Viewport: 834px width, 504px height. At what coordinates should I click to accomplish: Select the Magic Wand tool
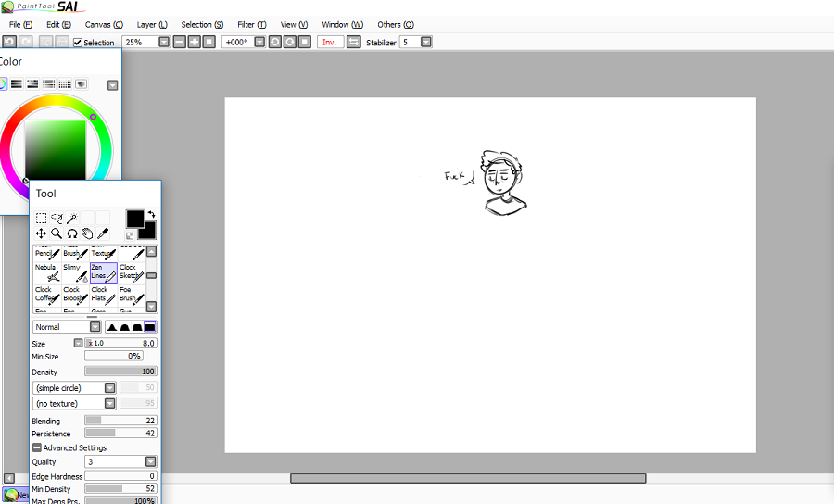click(x=71, y=219)
